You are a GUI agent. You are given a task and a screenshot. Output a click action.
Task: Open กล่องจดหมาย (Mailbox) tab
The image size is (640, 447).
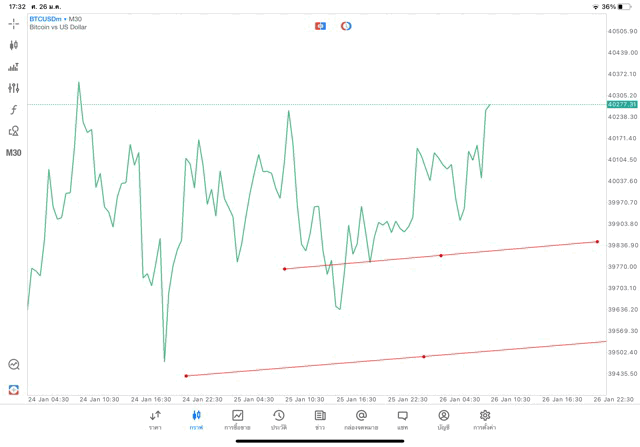tap(361, 420)
